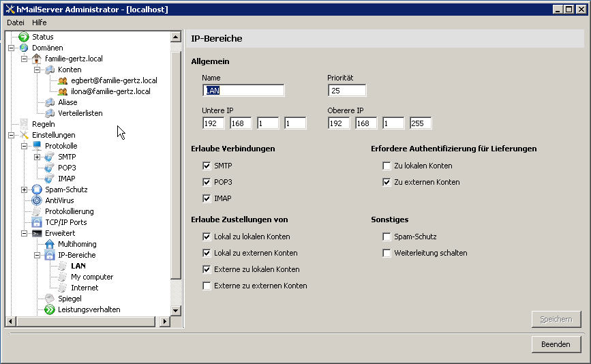Open the Datei menu
Image resolution: width=591 pixels, height=364 pixels.
(16, 22)
